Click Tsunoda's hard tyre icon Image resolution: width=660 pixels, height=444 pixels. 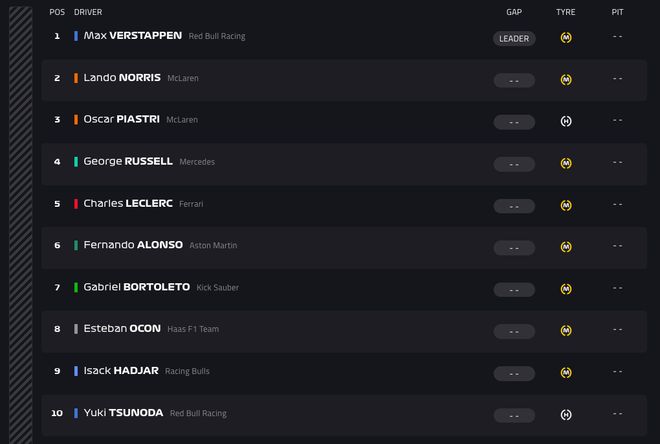click(566, 415)
